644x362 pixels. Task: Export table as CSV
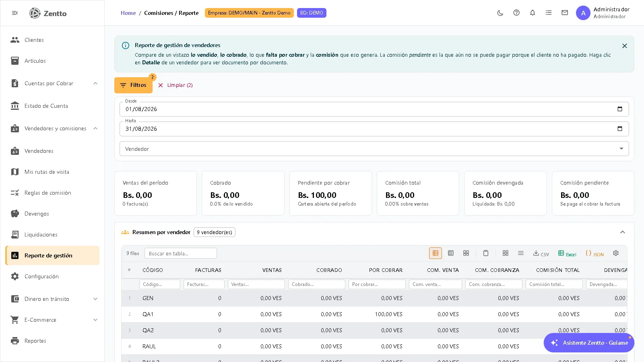[541, 253]
